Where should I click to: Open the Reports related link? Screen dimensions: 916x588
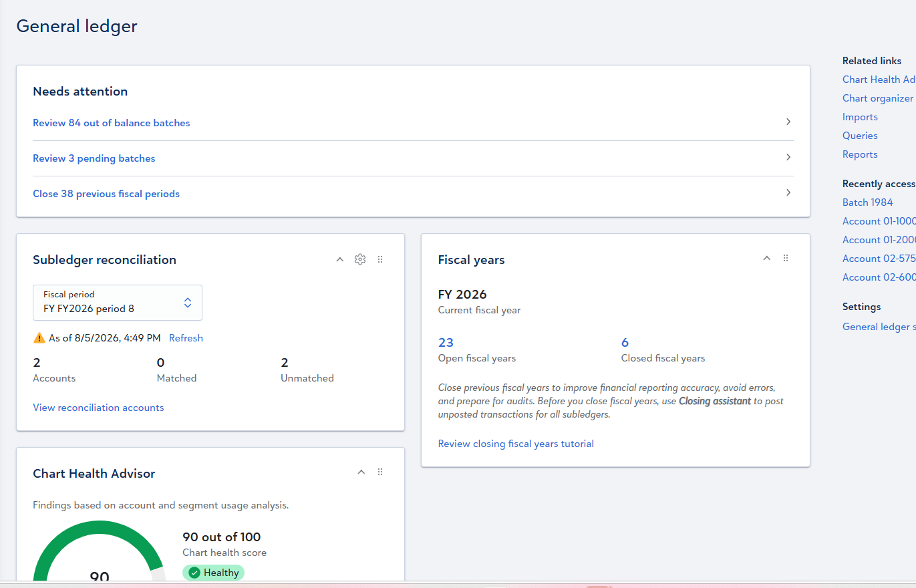click(x=860, y=154)
